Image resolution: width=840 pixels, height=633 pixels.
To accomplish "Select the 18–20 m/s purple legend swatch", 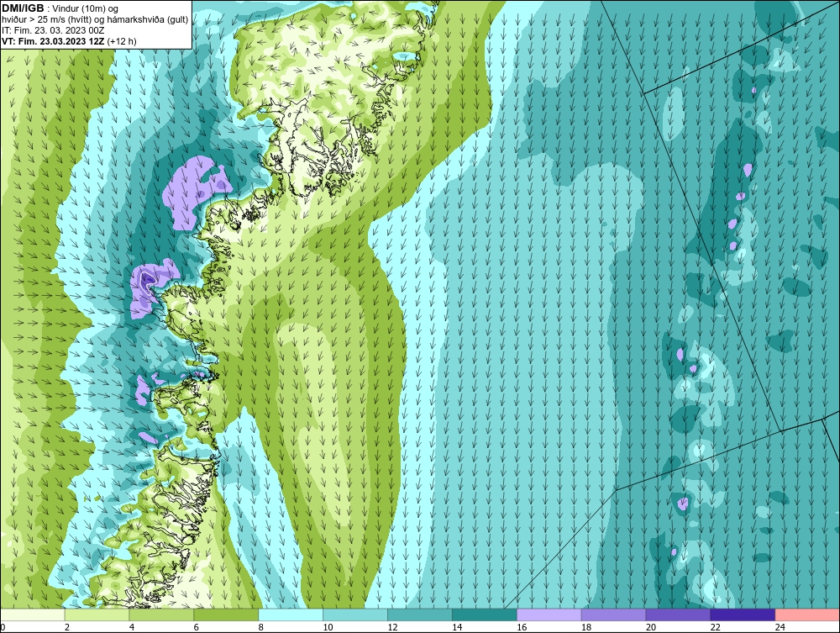I will 613,615.
